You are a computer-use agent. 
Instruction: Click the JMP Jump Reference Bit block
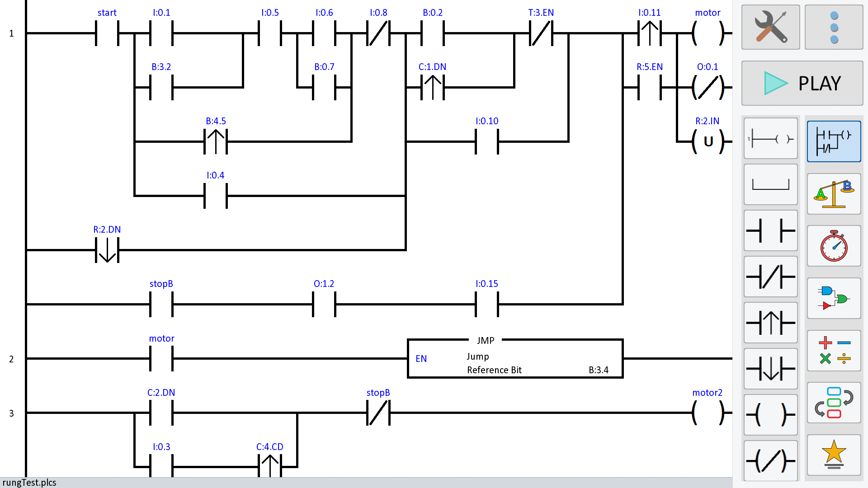[515, 358]
